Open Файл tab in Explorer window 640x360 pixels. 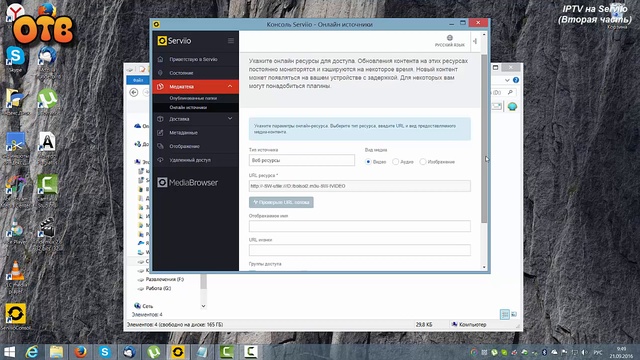138,80
